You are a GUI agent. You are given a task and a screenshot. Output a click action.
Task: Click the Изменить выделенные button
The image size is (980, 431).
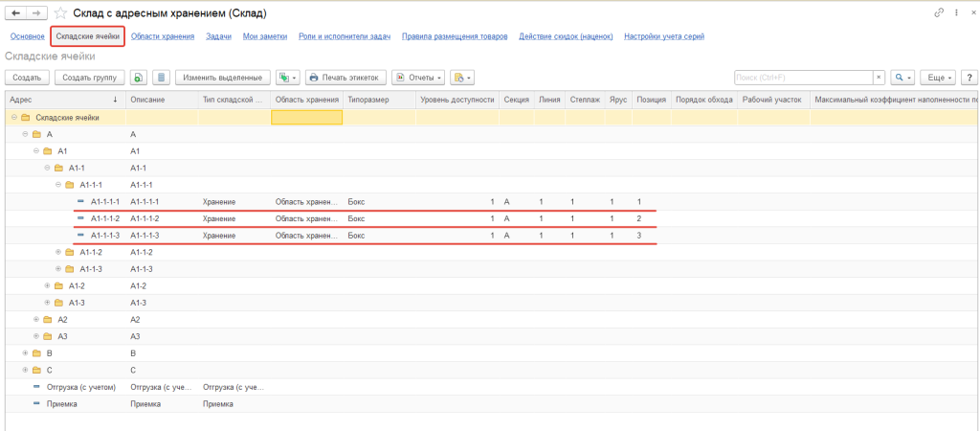point(222,77)
